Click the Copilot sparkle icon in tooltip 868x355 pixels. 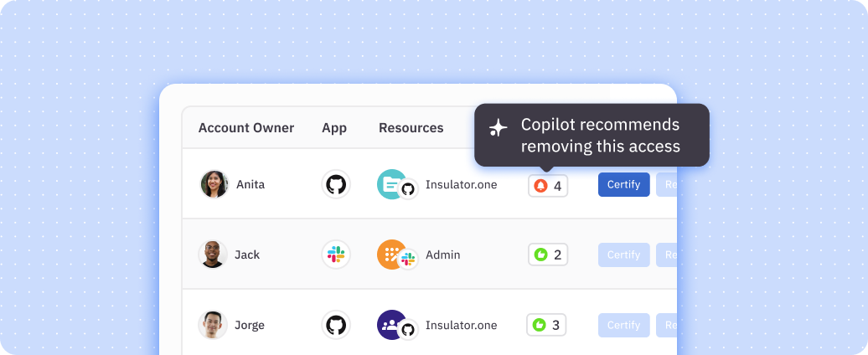499,127
